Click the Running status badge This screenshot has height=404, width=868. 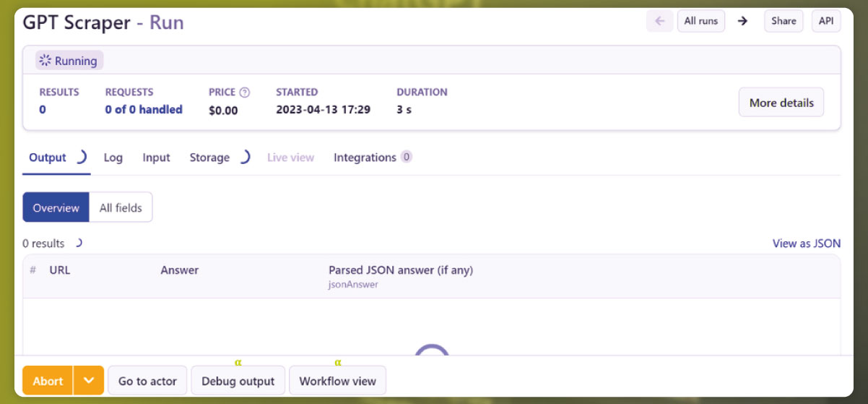pos(70,61)
